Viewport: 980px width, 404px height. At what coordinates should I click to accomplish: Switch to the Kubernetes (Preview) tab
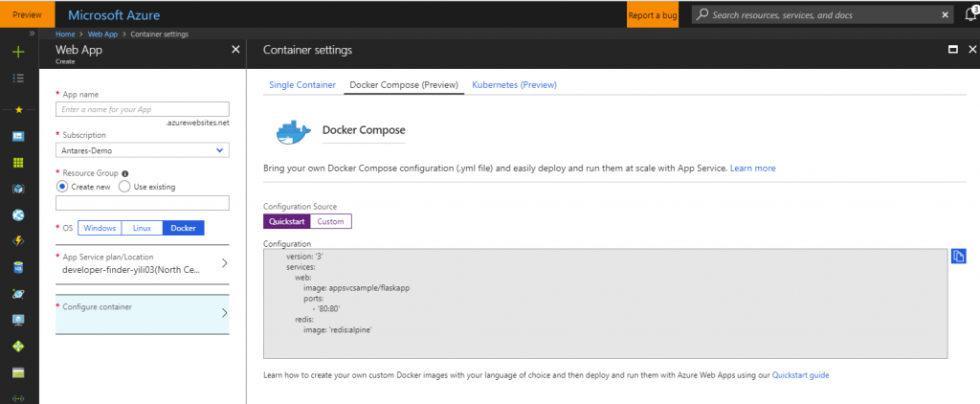pyautogui.click(x=515, y=85)
